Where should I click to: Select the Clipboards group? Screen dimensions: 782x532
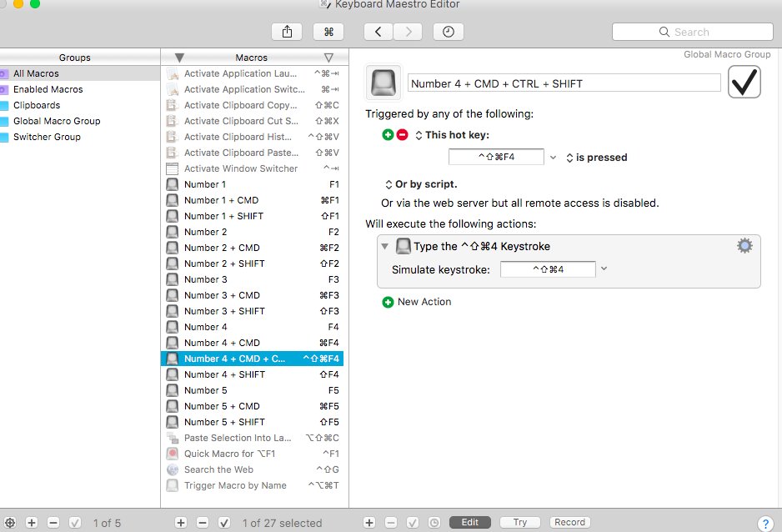pyautogui.click(x=80, y=105)
